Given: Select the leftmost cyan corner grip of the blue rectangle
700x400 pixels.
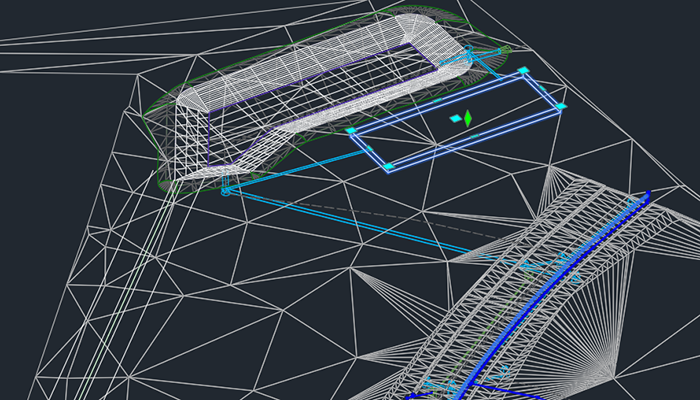Looking at the screenshot, I should click(351, 130).
